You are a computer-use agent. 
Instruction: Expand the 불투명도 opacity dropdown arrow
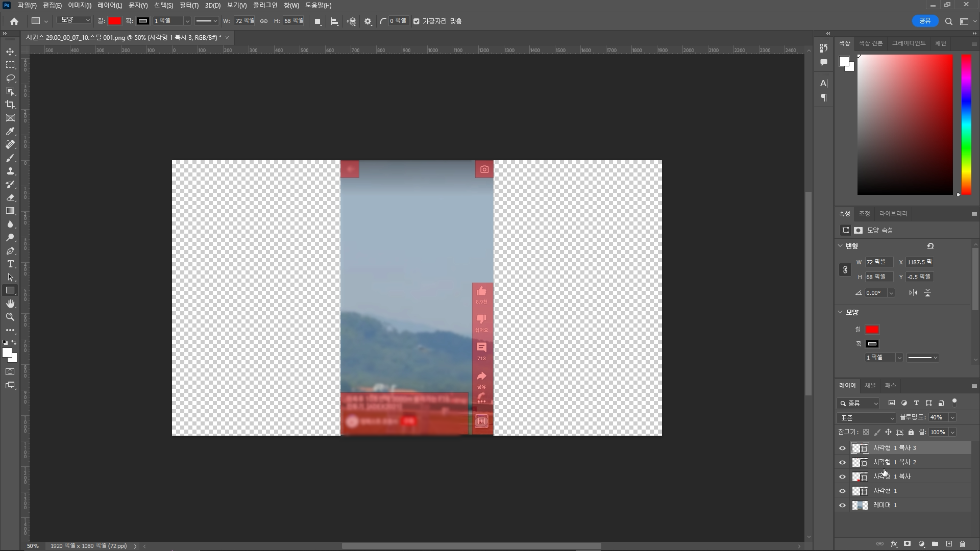(x=952, y=418)
